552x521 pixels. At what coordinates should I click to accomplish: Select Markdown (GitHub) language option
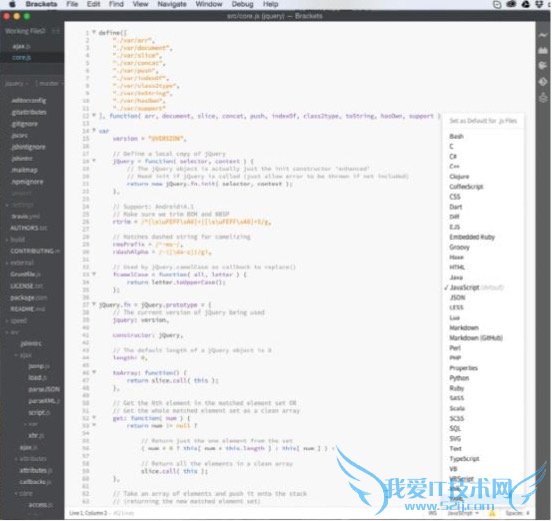click(x=476, y=338)
